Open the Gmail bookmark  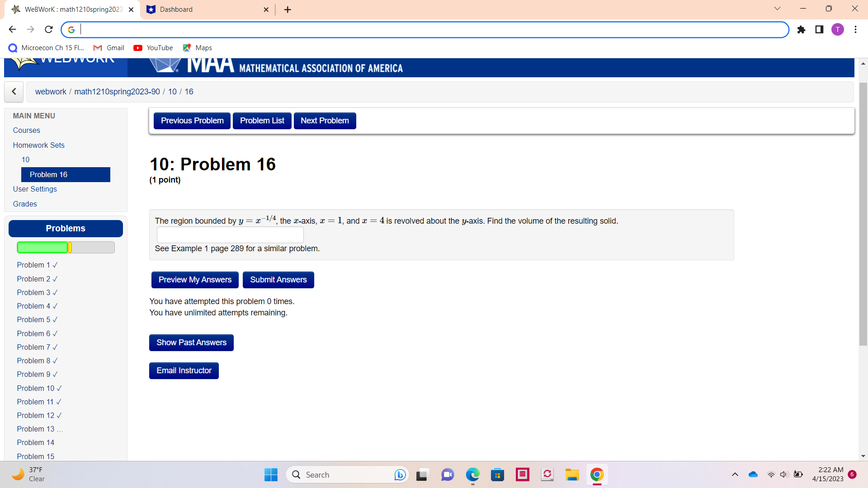pyautogui.click(x=108, y=47)
